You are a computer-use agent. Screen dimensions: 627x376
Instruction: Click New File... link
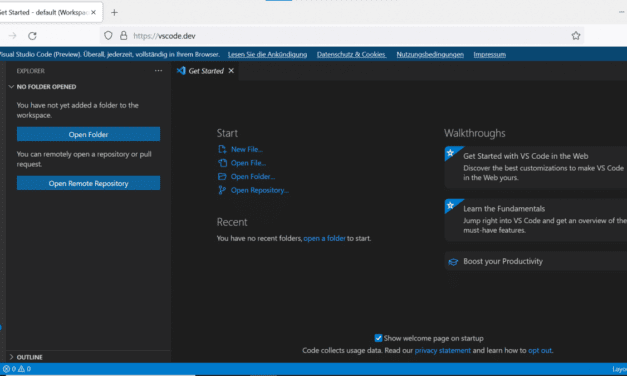pyautogui.click(x=247, y=149)
